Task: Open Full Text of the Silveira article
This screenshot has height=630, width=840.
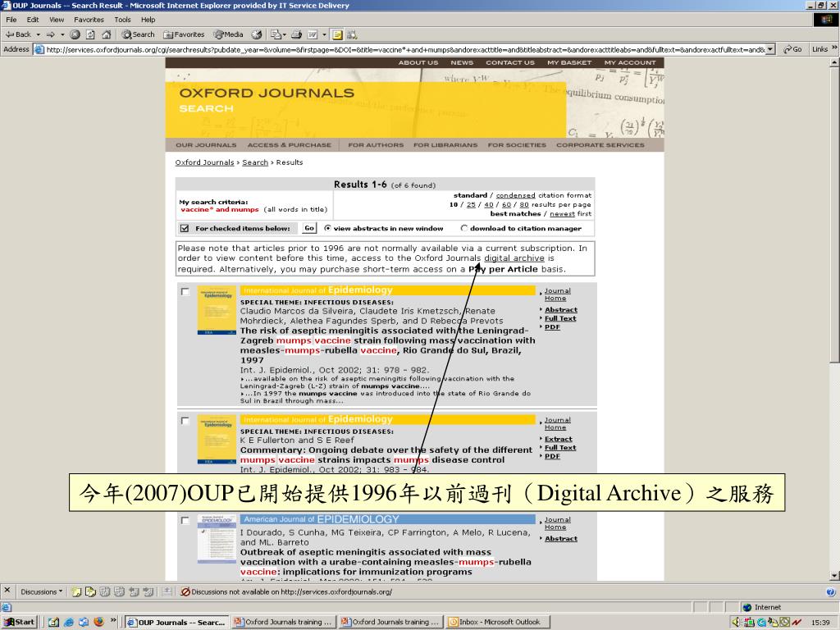Action: click(559, 318)
